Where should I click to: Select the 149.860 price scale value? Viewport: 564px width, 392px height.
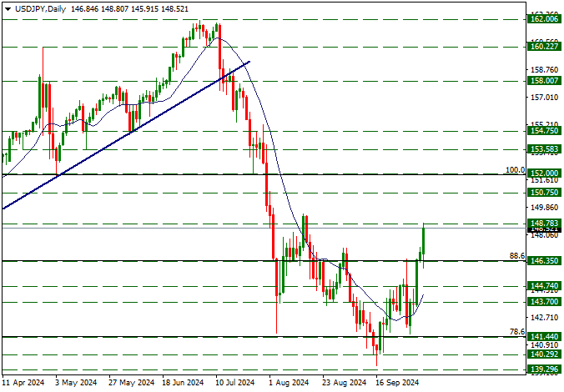click(545, 208)
